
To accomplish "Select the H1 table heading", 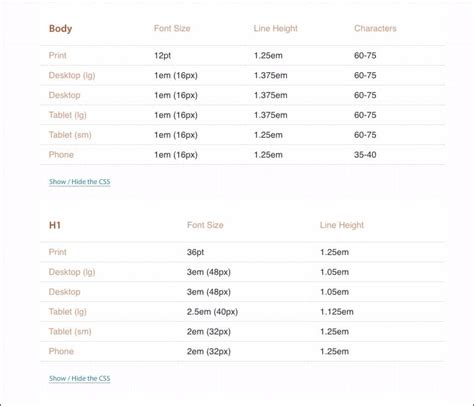I will (x=55, y=225).
